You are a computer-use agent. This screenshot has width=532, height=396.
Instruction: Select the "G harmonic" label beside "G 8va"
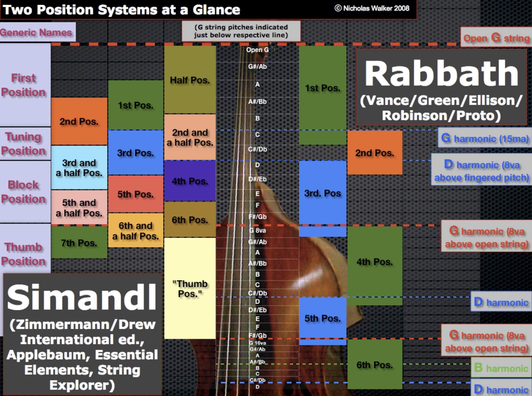pyautogui.click(x=487, y=236)
